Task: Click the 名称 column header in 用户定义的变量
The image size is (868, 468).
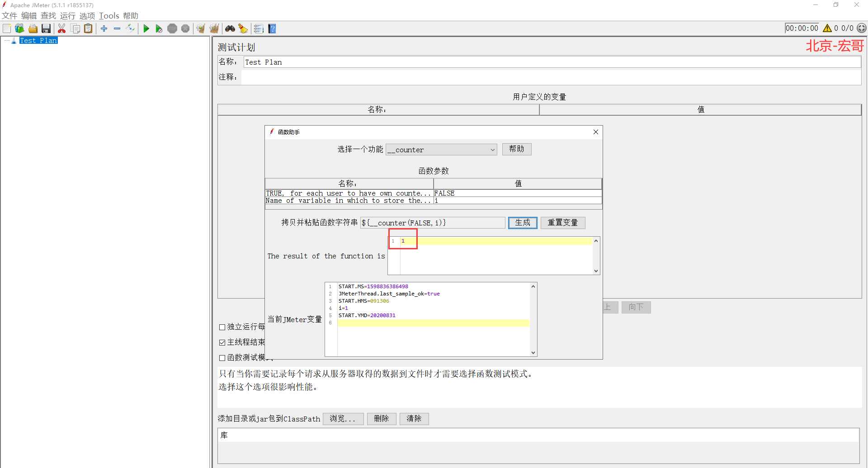Action: [x=378, y=110]
